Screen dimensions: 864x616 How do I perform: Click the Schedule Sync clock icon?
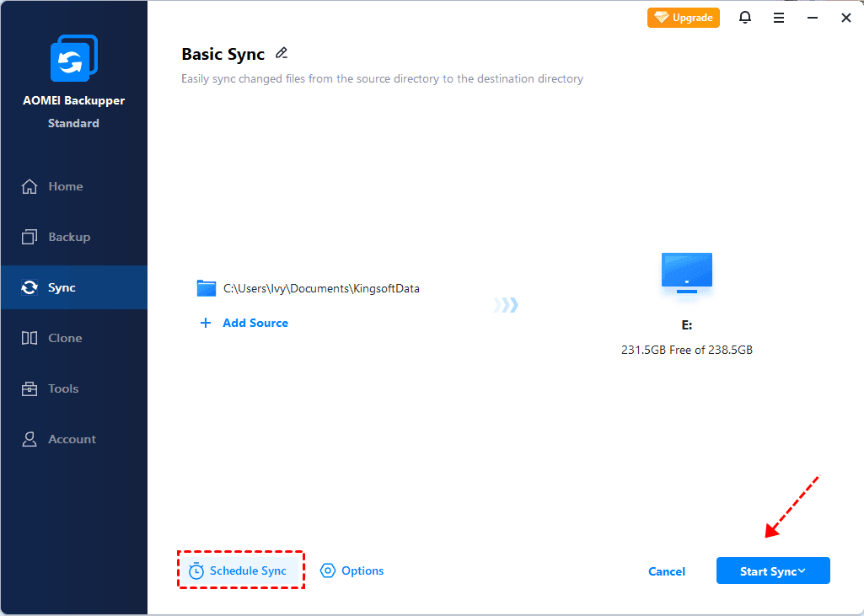point(196,571)
